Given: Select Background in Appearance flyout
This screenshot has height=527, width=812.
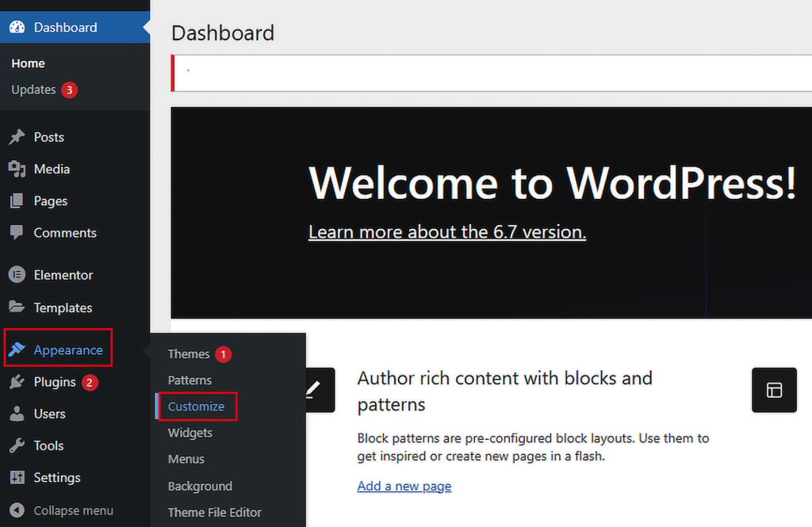Looking at the screenshot, I should coord(200,486).
